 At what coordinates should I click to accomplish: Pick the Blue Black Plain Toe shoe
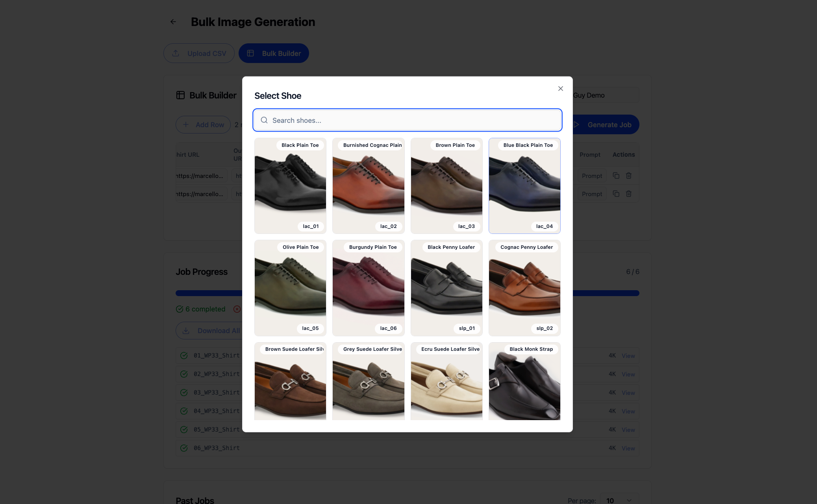tap(524, 186)
